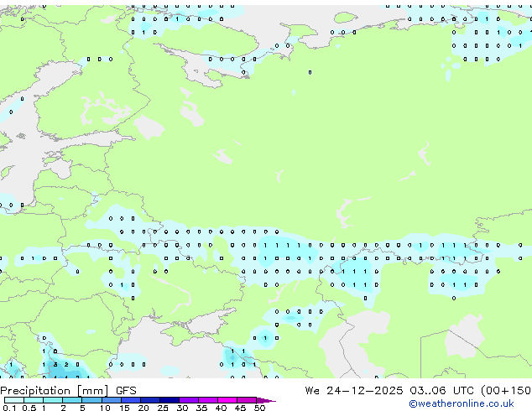Click the 0.5–1 mm legend color swatch
This screenshot has height=411, width=532.
tap(34, 400)
